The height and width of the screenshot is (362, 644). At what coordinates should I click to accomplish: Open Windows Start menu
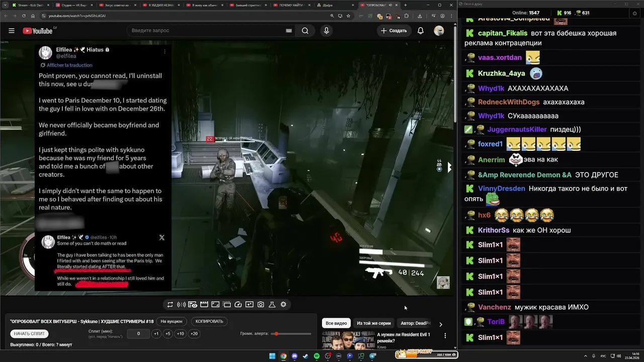(x=272, y=356)
